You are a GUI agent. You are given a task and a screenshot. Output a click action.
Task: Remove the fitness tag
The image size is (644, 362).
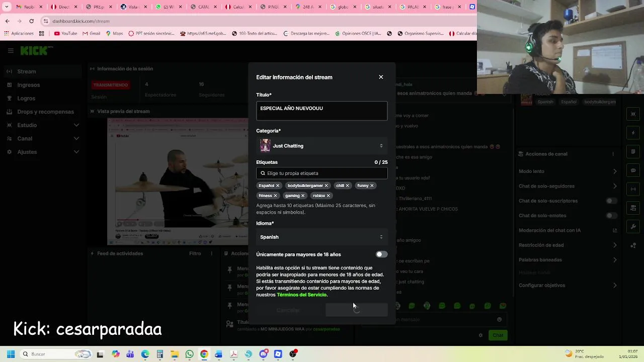(275, 196)
